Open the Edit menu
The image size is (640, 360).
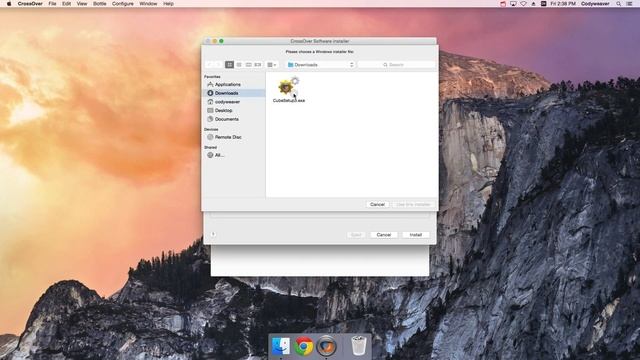click(x=67, y=4)
